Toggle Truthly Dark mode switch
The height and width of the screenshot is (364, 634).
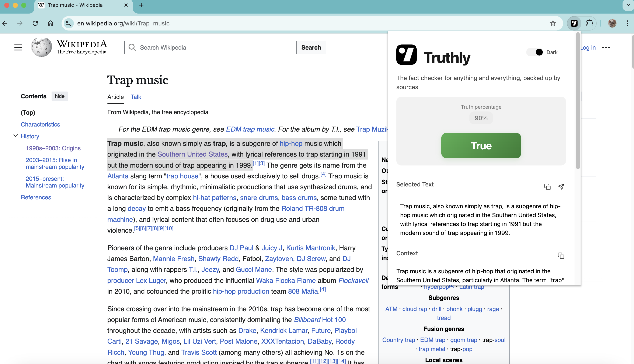(x=535, y=52)
